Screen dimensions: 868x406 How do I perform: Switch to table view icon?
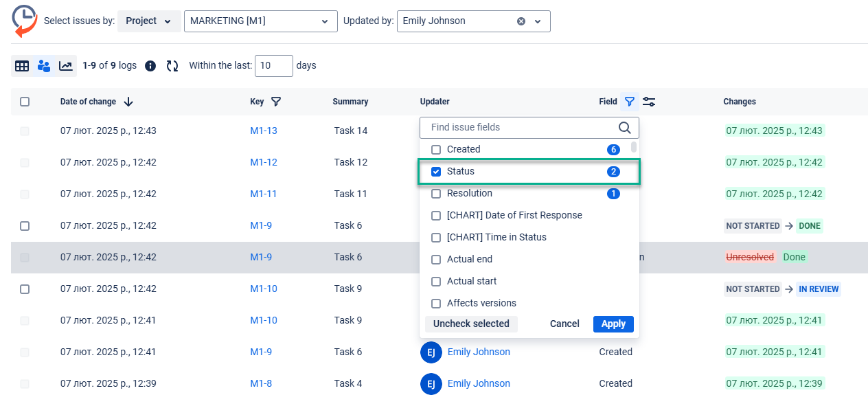click(x=22, y=66)
